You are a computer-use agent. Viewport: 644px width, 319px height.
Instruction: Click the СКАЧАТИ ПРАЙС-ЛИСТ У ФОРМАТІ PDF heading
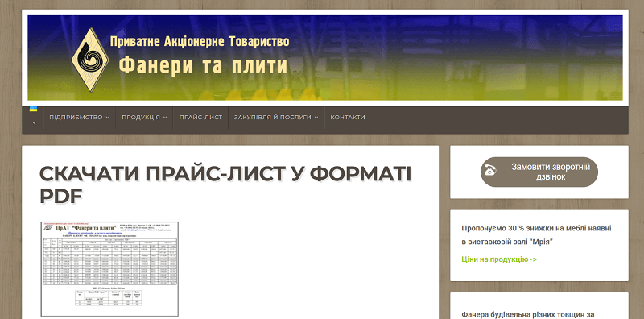225,185
